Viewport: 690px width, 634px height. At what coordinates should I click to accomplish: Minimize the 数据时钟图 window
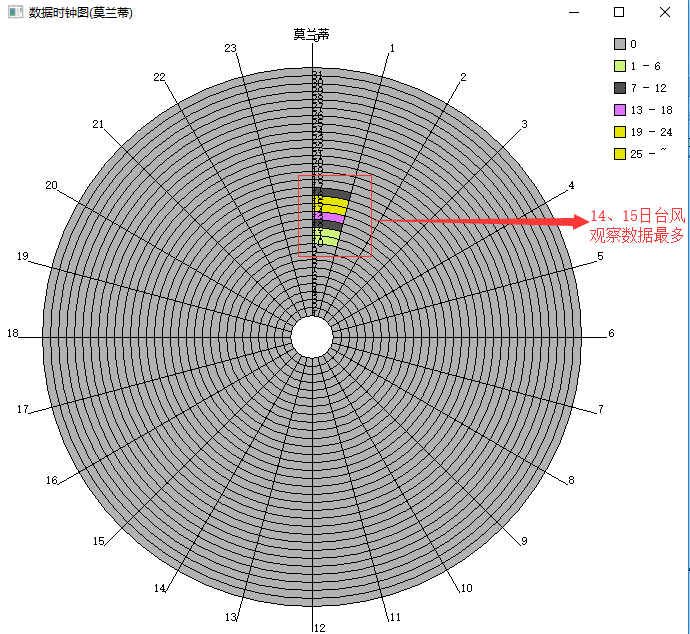(574, 12)
